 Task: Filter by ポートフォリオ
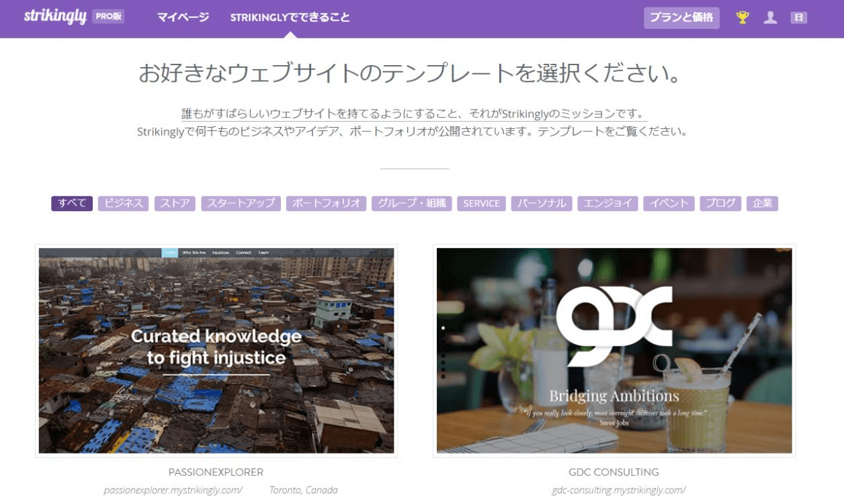pyautogui.click(x=325, y=203)
